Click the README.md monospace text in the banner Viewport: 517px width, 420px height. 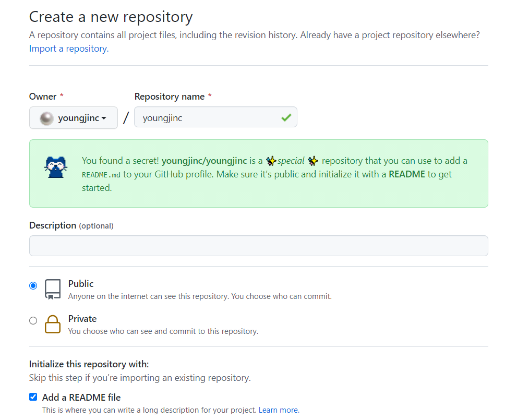[101, 175]
